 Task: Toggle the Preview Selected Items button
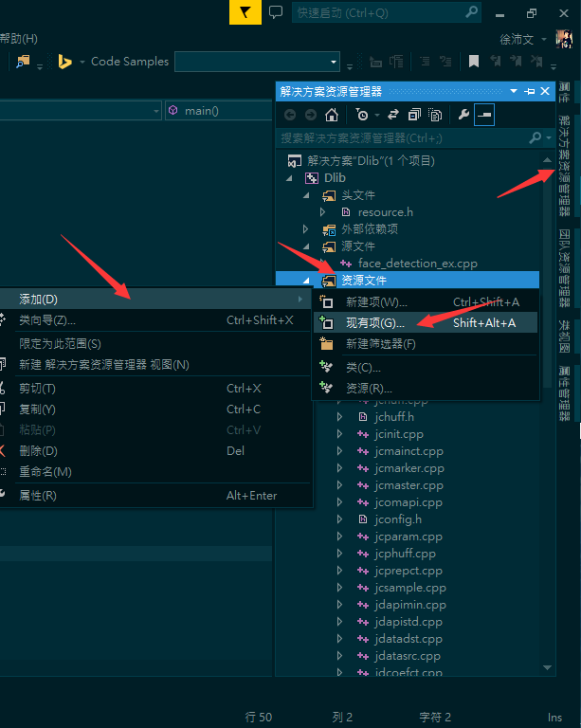[484, 115]
